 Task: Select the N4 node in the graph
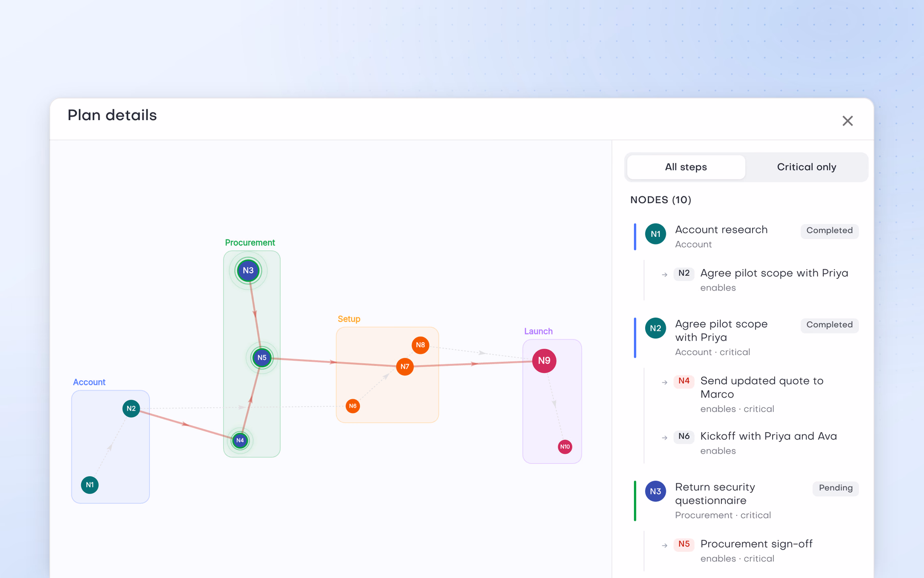240,440
